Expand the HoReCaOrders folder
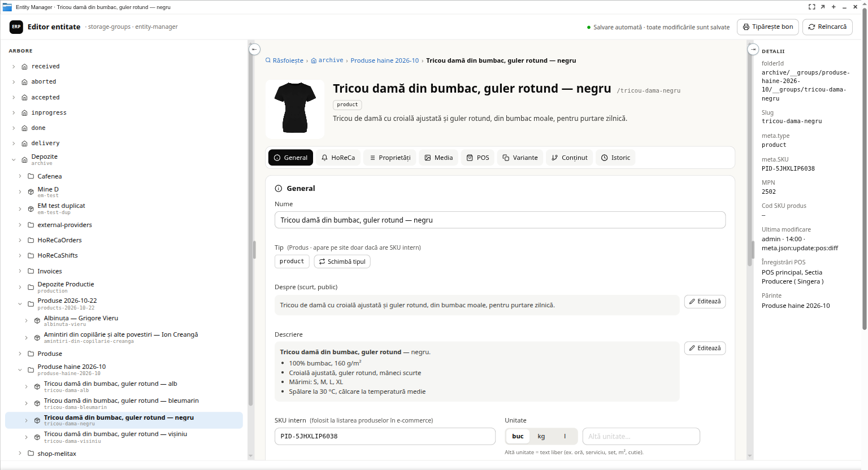The width and height of the screenshot is (868, 470). [20, 241]
